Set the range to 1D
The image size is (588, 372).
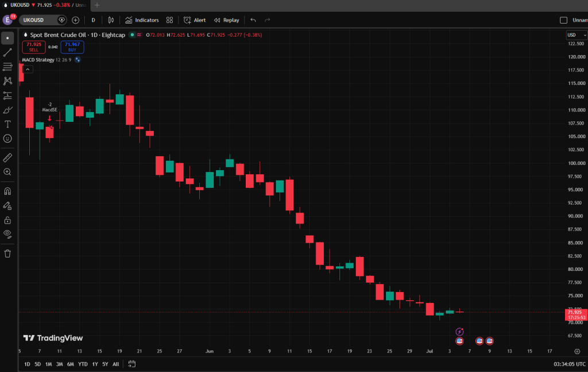(x=27, y=364)
